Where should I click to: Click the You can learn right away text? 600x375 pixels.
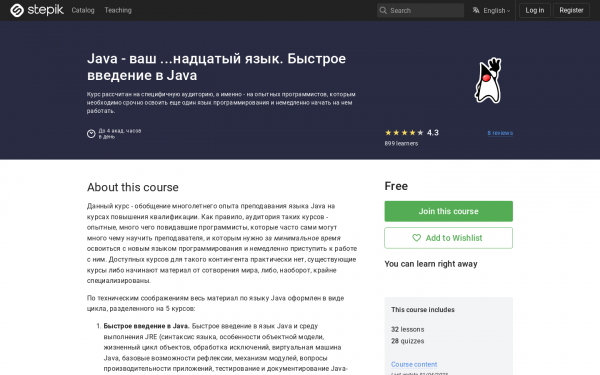coord(431,264)
